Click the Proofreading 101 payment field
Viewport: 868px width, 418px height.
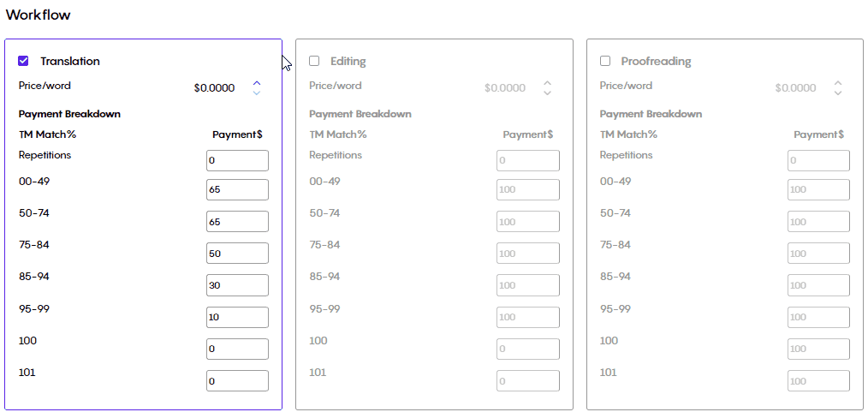tap(818, 381)
